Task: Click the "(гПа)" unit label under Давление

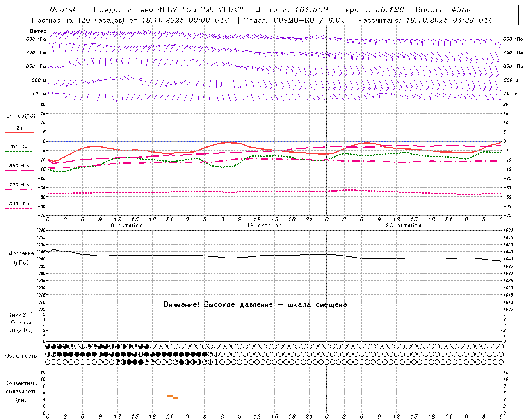Action: 21,262
